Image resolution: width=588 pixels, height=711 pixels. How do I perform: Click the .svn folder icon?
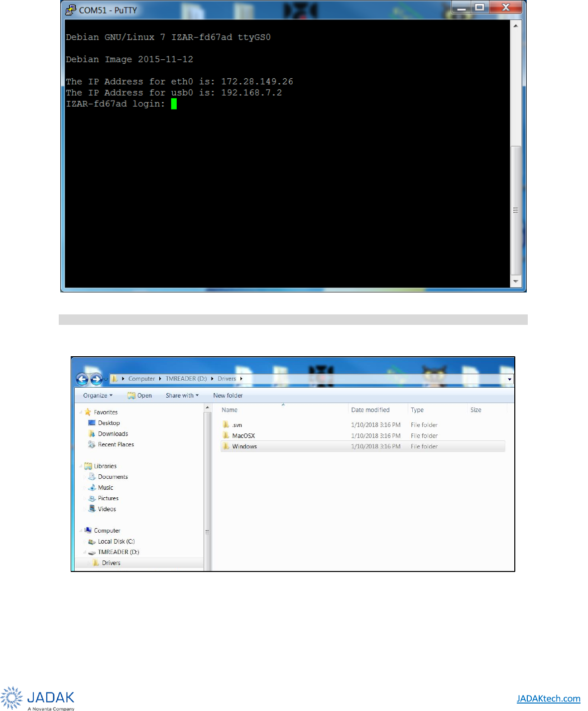[226, 425]
